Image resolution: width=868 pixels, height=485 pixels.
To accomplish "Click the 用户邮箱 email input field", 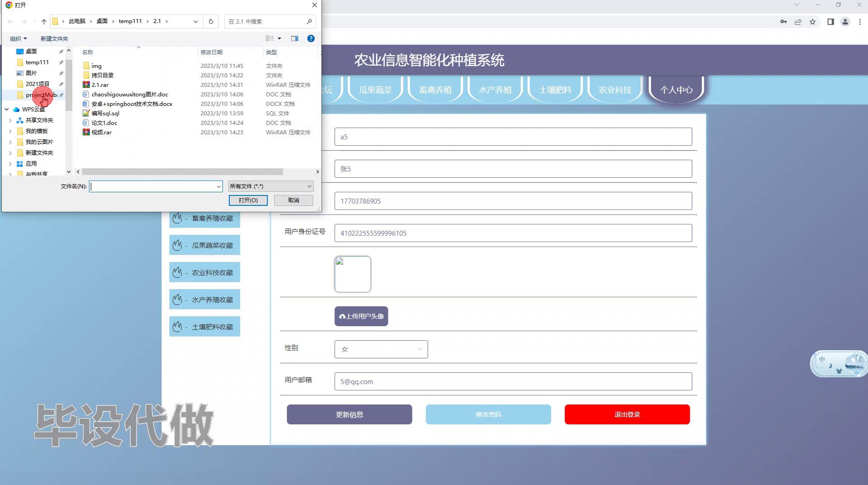I will (x=513, y=381).
